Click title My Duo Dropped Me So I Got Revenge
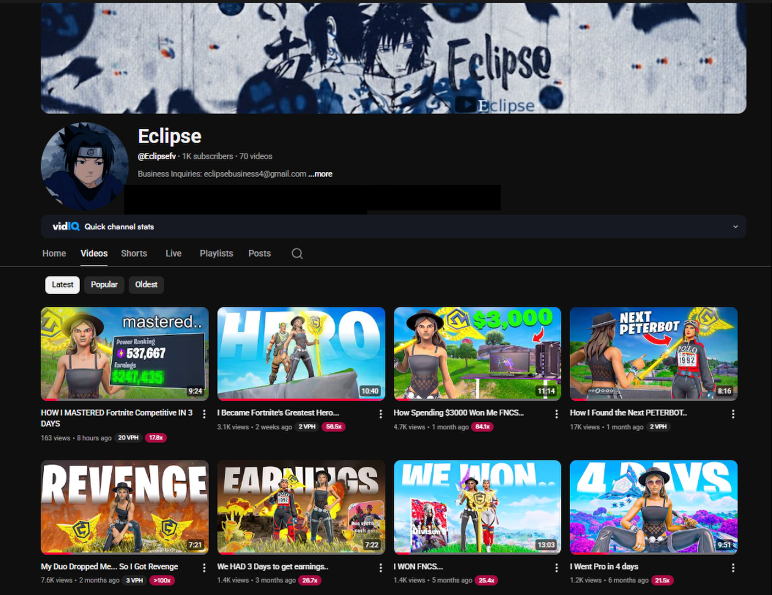The image size is (772, 595). coord(109,566)
